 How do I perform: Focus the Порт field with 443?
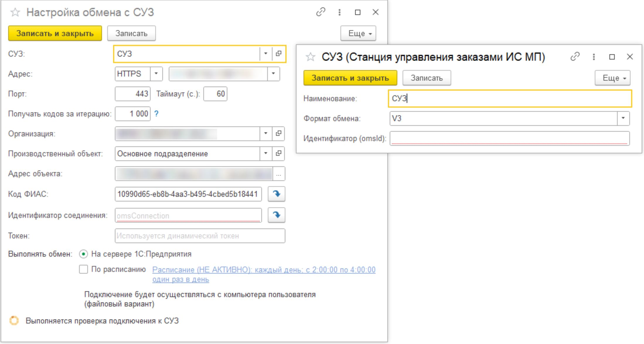(x=133, y=94)
